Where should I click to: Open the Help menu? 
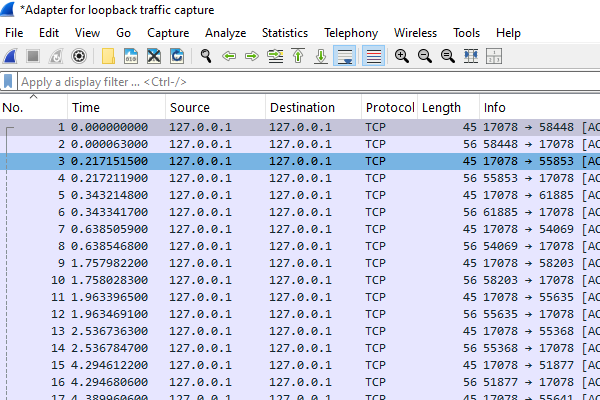[508, 33]
